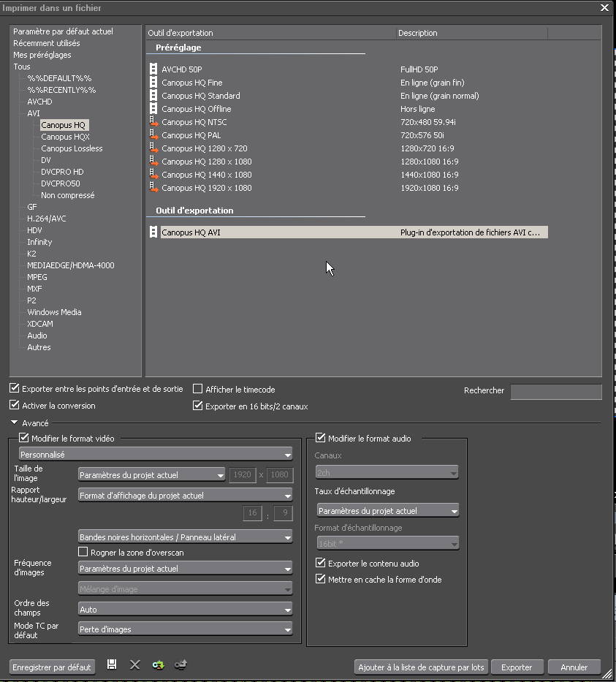
Task: Open 'Mes préréglages' category
Action: (42, 55)
